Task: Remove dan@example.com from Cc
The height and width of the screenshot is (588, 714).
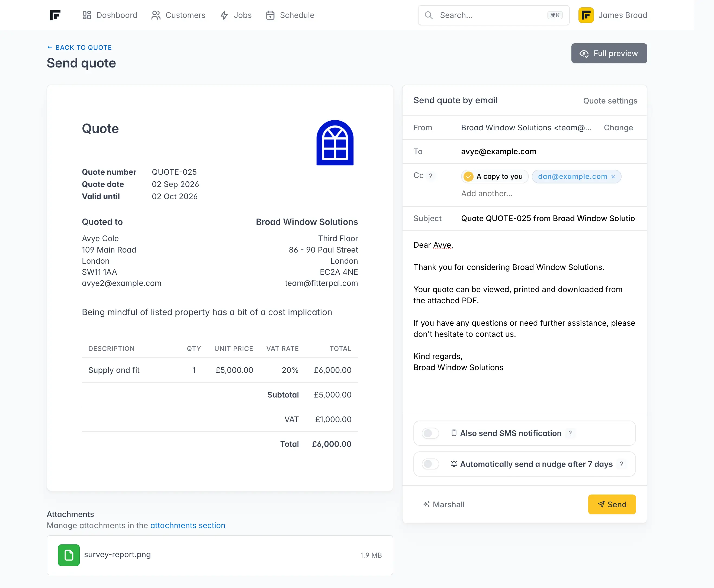Action: tap(613, 176)
